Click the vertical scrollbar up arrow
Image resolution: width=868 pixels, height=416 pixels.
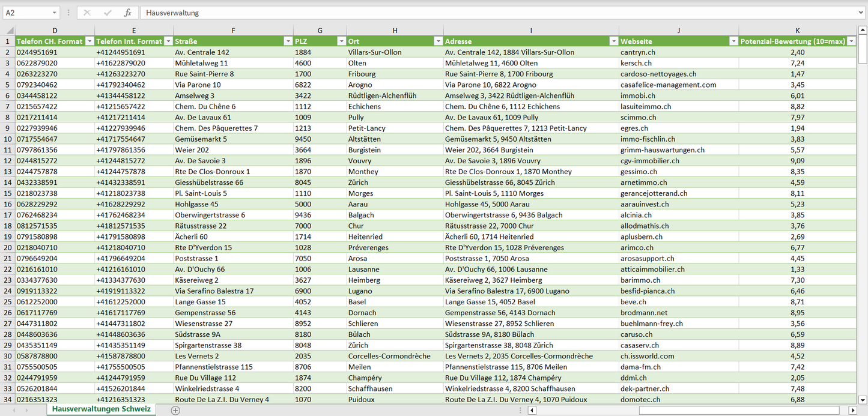[863, 31]
